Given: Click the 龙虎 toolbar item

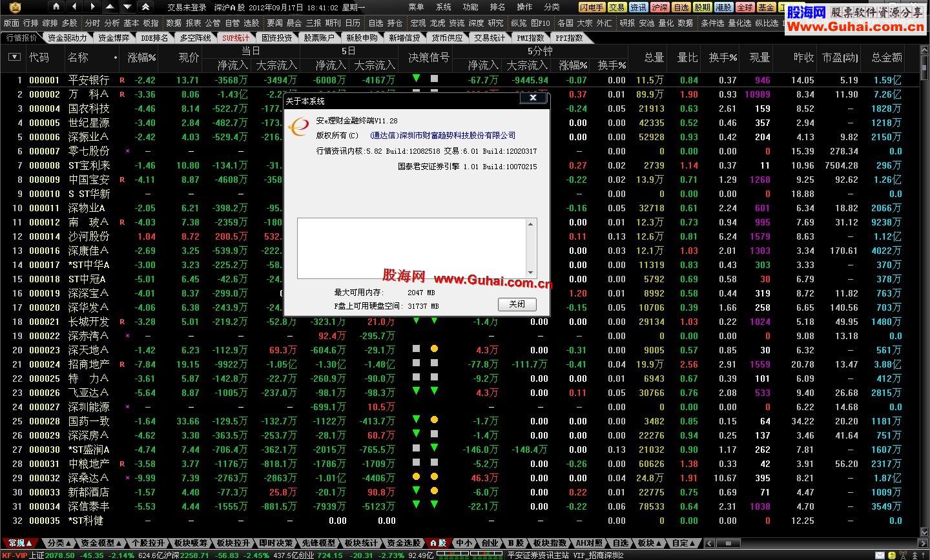Looking at the screenshot, I should pyautogui.click(x=437, y=23).
